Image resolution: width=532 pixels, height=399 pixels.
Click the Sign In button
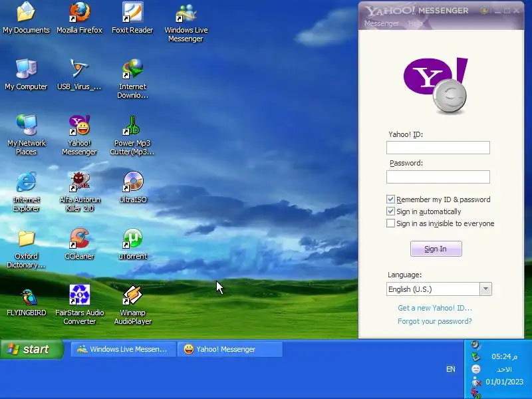point(436,249)
